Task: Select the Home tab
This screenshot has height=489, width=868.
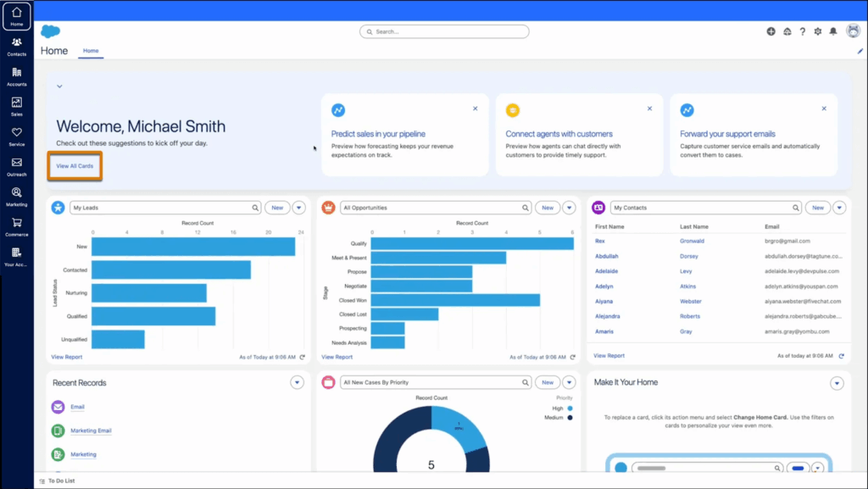Action: (x=91, y=51)
